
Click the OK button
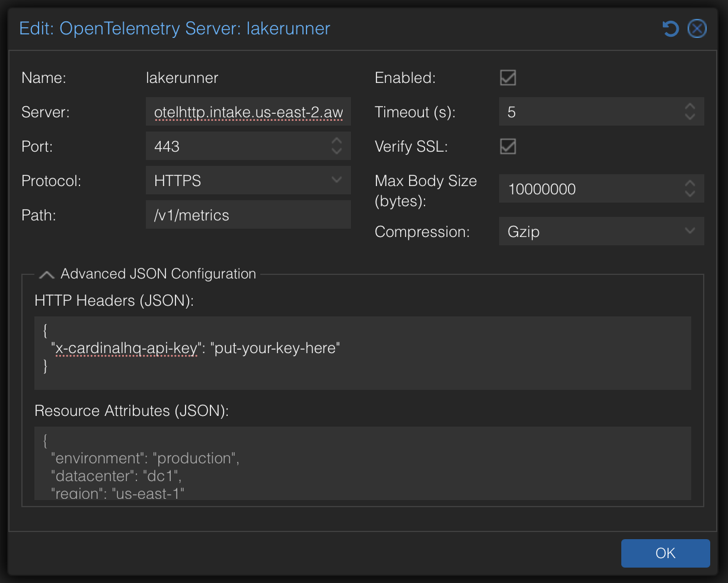pyautogui.click(x=665, y=553)
